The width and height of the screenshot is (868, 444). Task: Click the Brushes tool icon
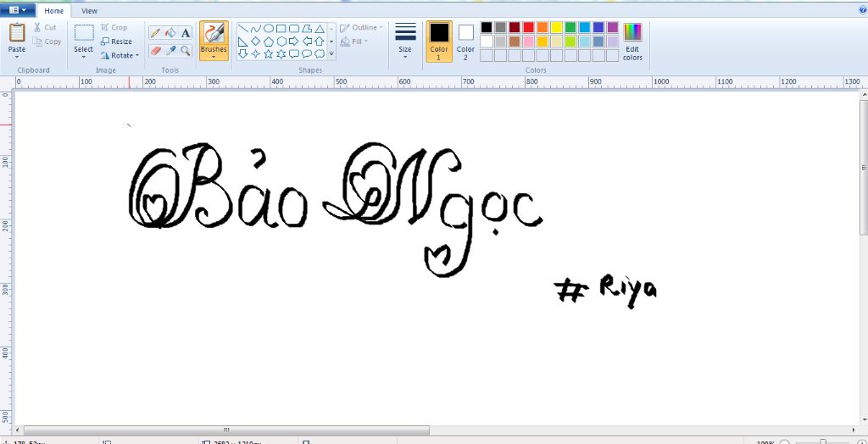tap(214, 33)
